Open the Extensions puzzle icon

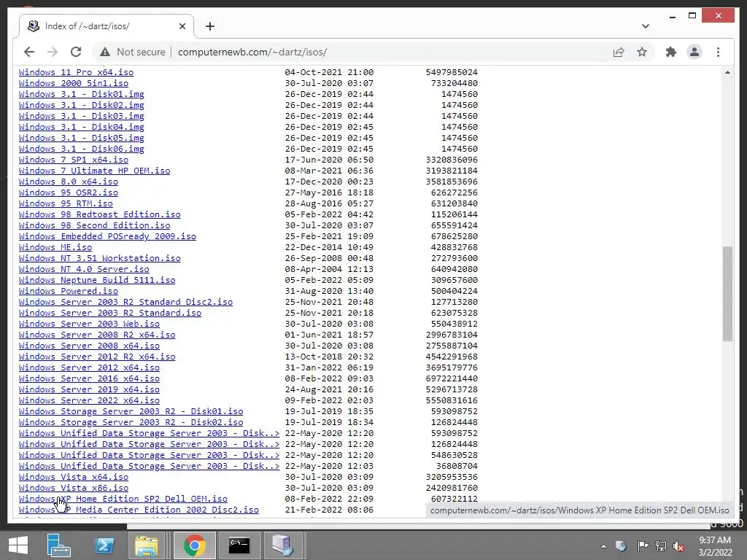click(x=671, y=52)
